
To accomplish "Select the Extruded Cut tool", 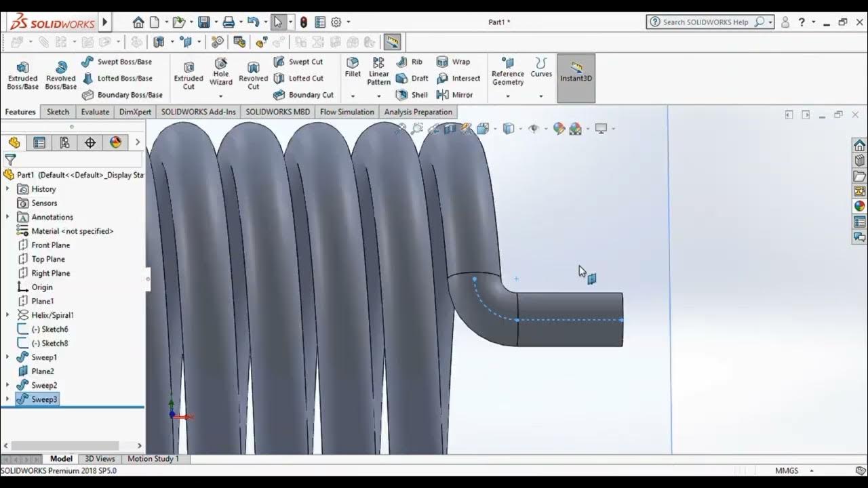I will pyautogui.click(x=189, y=75).
